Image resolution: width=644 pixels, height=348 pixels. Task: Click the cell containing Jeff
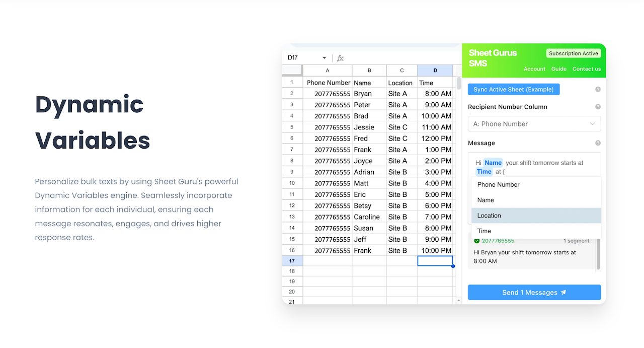(x=369, y=239)
